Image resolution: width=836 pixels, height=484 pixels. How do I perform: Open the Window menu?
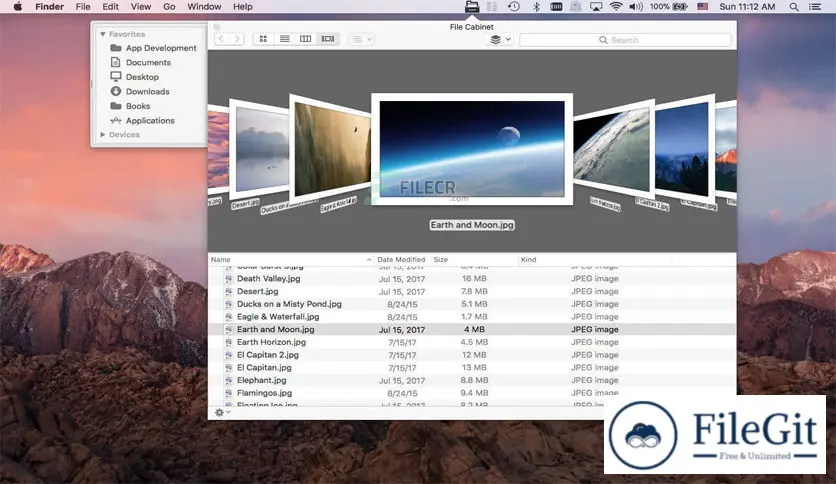pos(204,6)
